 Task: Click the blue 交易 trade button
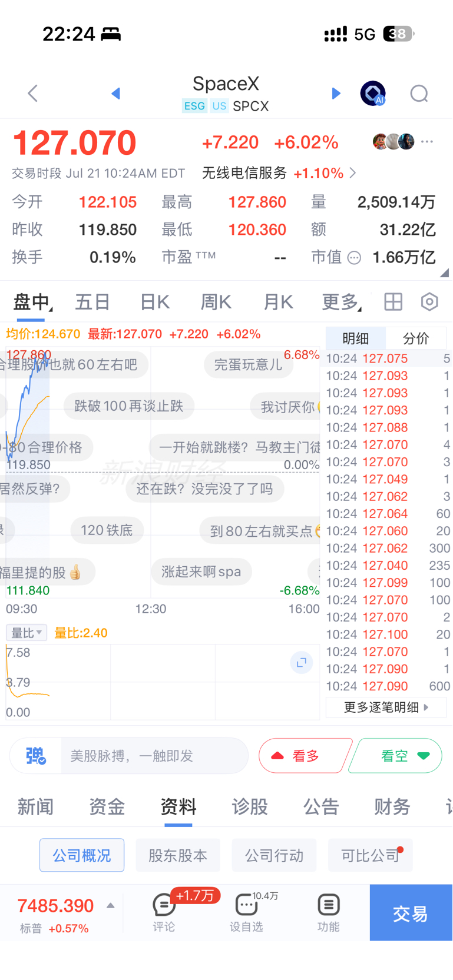[x=411, y=913]
